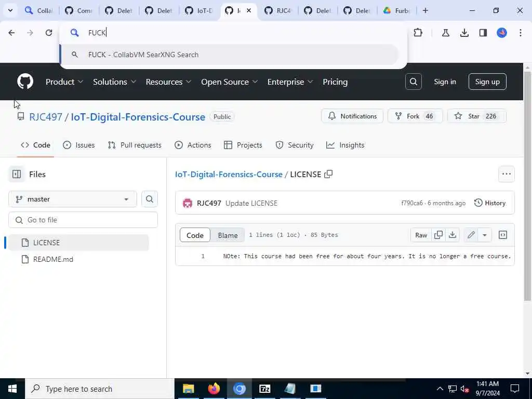Open Raw file view
Viewport: 532px width, 399px height.
click(421, 235)
